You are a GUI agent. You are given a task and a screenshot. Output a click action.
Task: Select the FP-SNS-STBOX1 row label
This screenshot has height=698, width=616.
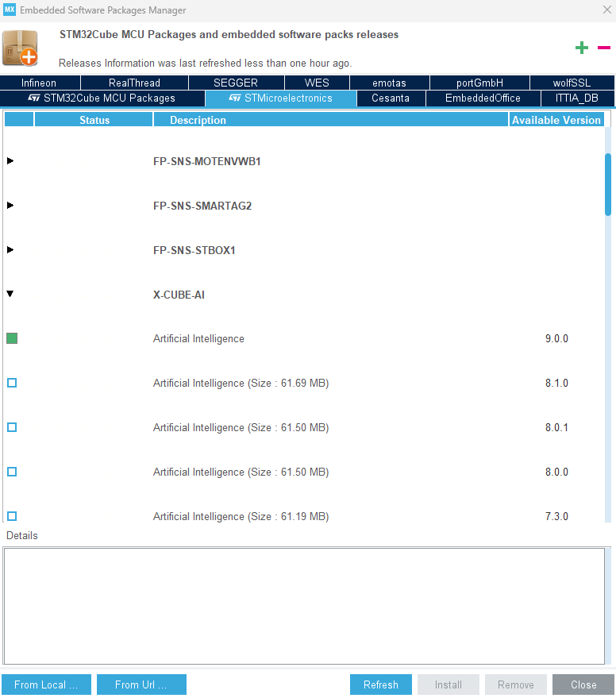click(x=194, y=250)
